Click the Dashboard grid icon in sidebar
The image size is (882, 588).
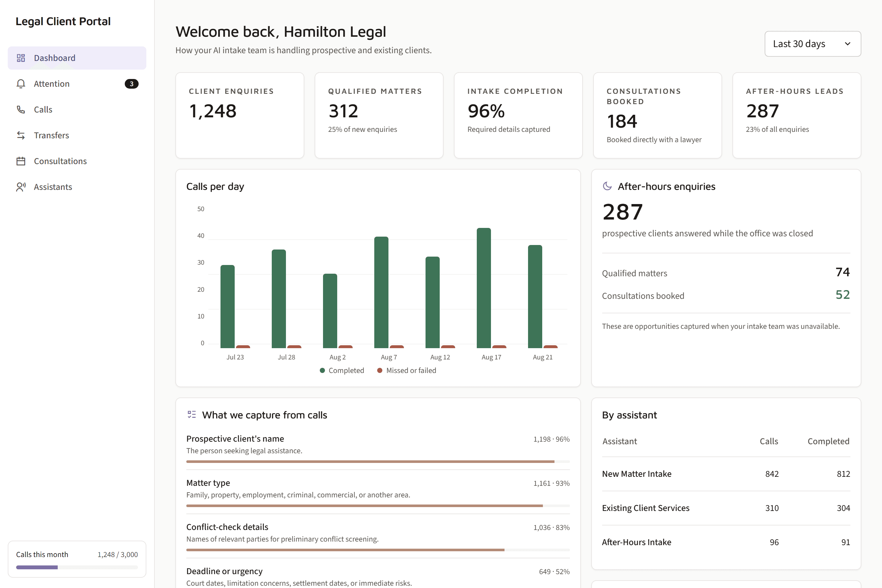point(21,58)
